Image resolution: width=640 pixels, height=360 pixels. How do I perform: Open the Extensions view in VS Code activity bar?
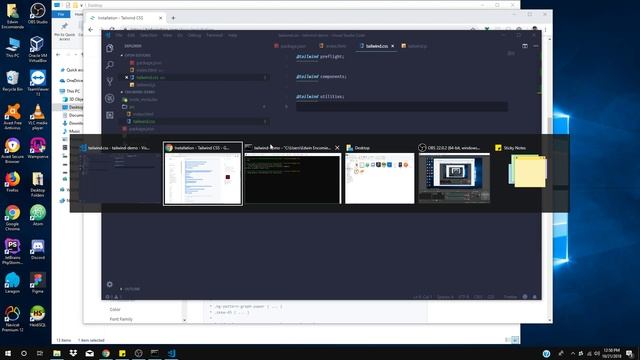(x=110, y=115)
